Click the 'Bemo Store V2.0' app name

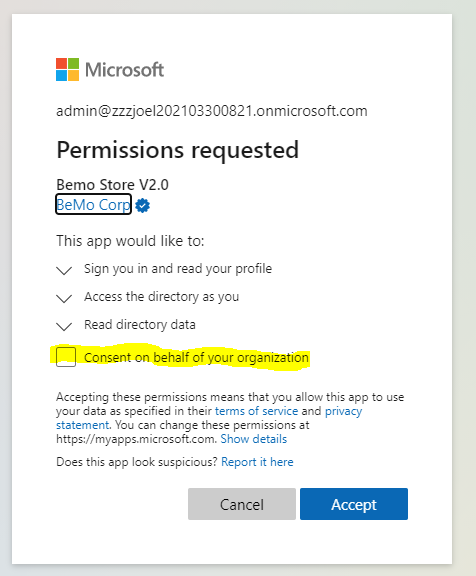pos(112,184)
